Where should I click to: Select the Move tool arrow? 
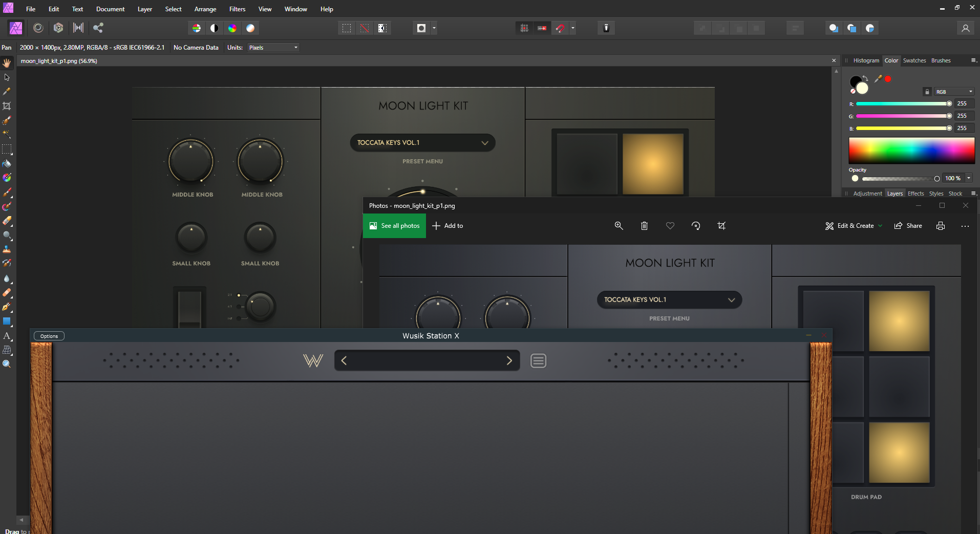7,77
